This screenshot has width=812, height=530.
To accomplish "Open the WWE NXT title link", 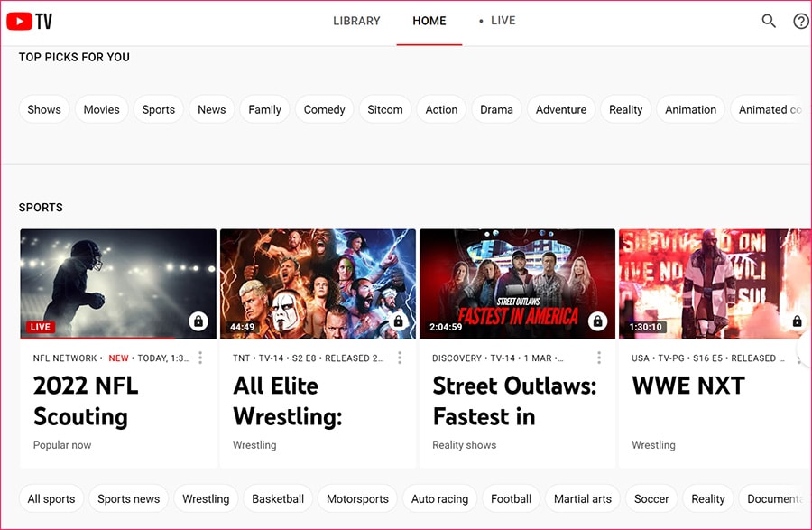I will point(688,386).
